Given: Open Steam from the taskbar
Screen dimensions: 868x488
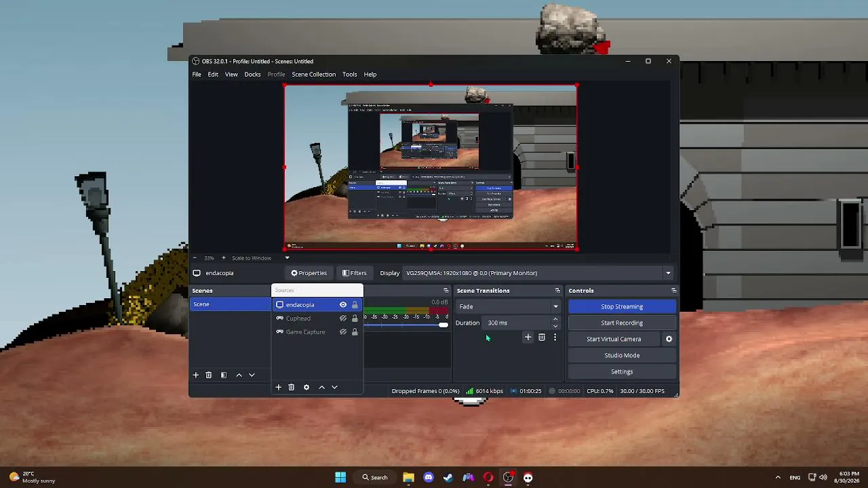Looking at the screenshot, I should tap(448, 478).
